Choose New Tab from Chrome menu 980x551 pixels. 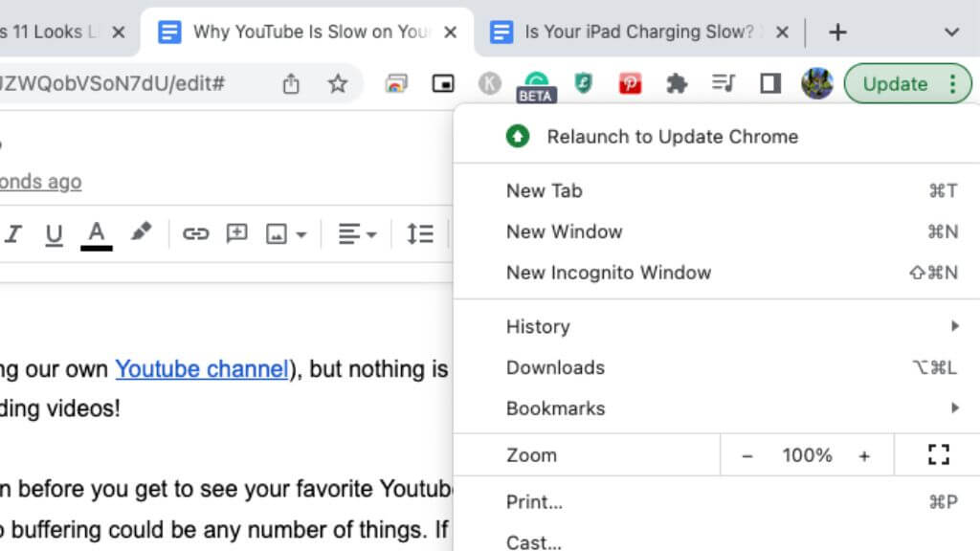[x=716, y=190]
